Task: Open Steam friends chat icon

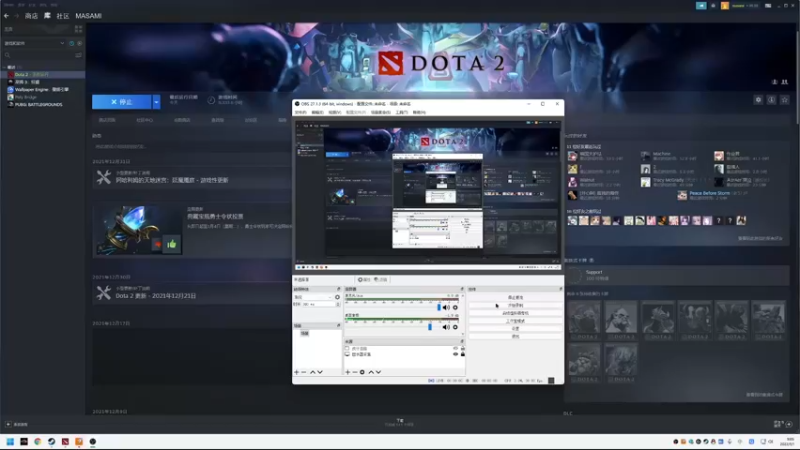Action: 789,424
